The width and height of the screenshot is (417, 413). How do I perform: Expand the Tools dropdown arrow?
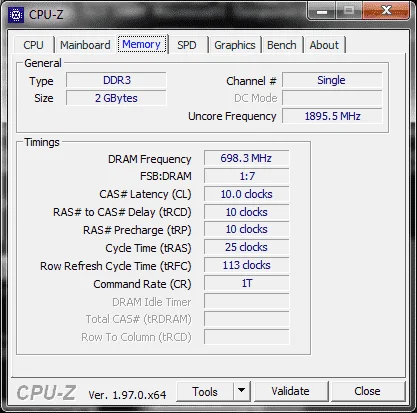tap(242, 392)
